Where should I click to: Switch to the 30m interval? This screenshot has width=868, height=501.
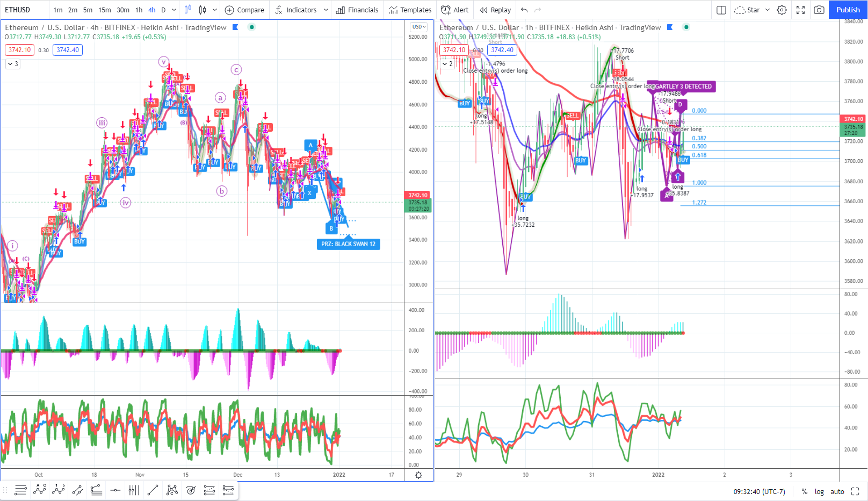(x=123, y=10)
